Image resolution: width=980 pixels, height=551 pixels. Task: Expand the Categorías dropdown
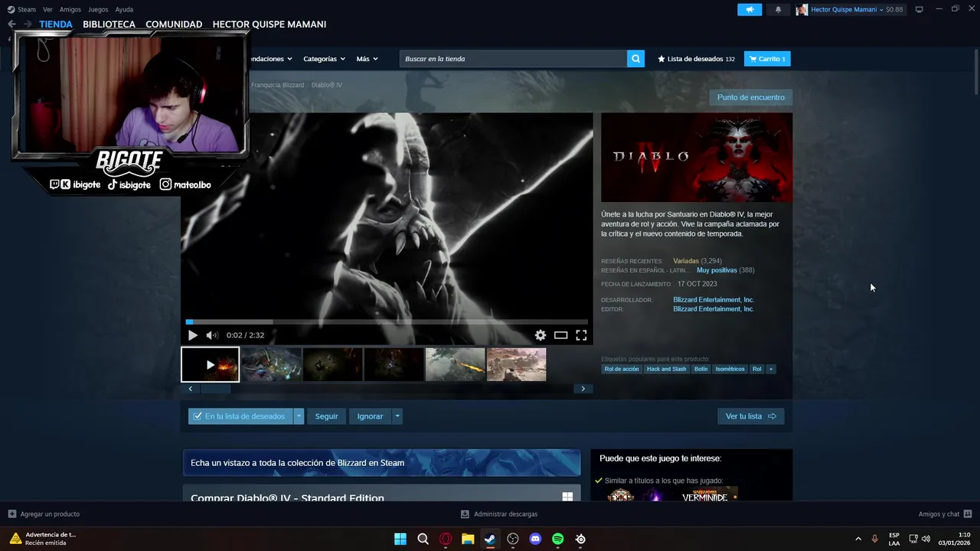tap(324, 59)
